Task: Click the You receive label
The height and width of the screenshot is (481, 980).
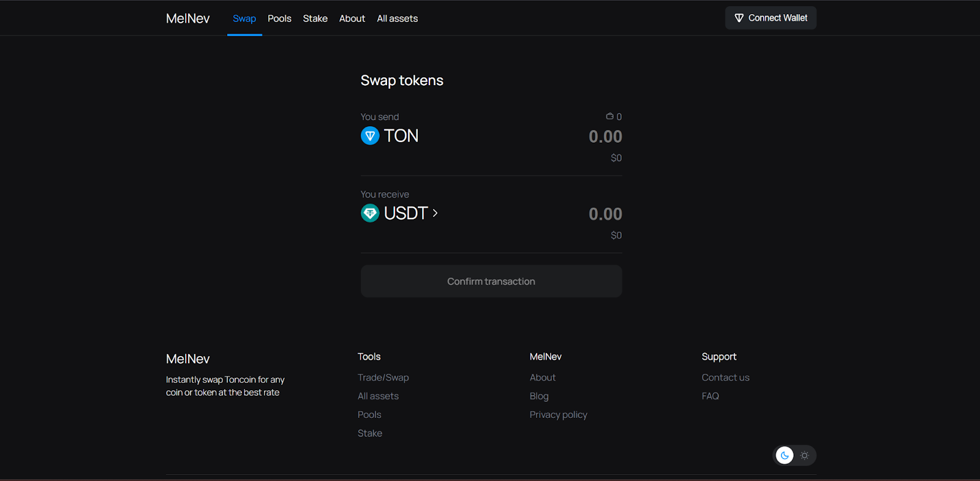Action: point(385,194)
